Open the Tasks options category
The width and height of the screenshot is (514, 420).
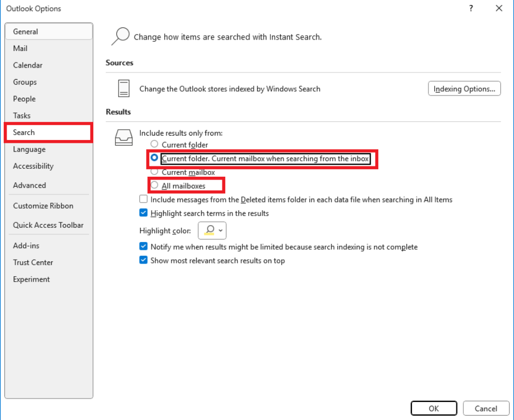49,116
